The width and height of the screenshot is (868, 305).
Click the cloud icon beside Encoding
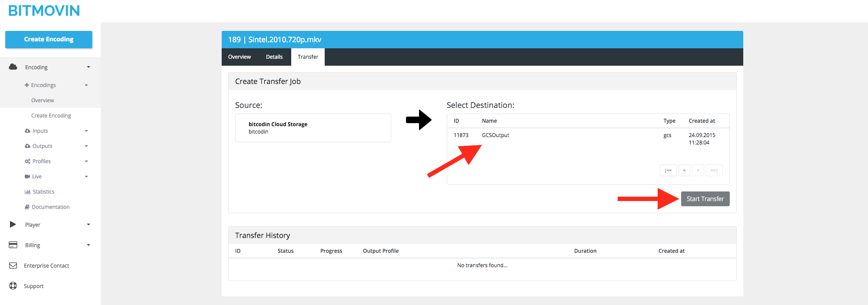click(13, 67)
